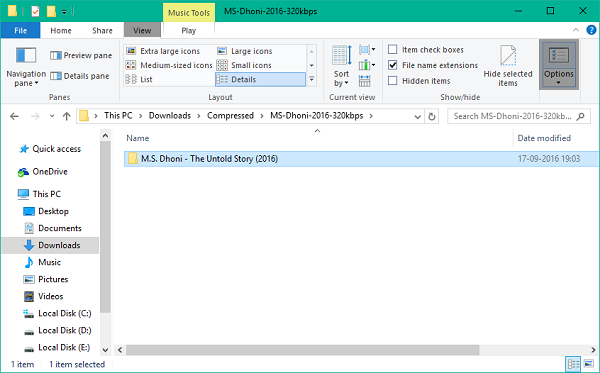Screen dimensions: 600x373
Task: Open recent locations dropdown
Action: pos(52,116)
